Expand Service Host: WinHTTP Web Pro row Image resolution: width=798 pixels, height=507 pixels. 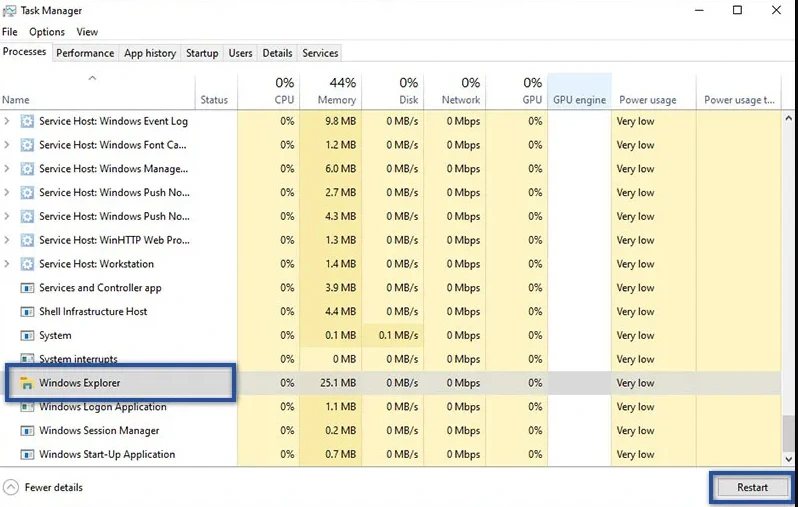[7, 240]
